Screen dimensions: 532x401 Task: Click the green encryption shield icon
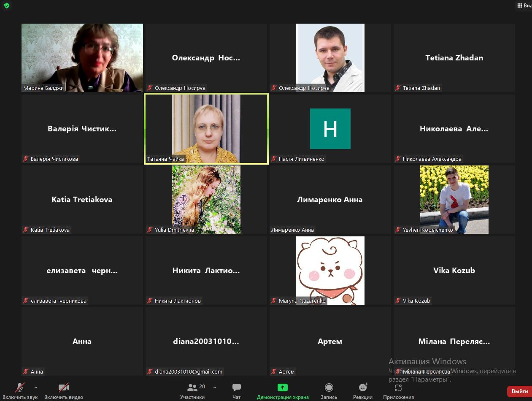[x=6, y=5]
